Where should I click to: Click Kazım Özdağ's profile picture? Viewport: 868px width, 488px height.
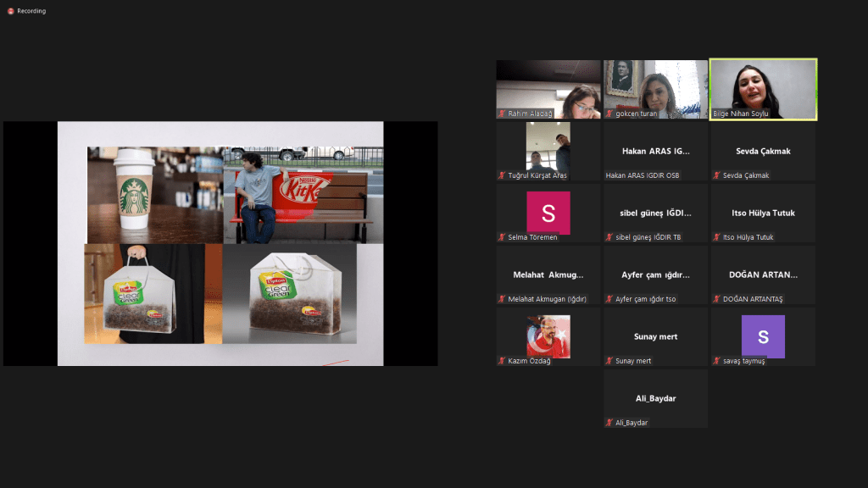point(548,335)
